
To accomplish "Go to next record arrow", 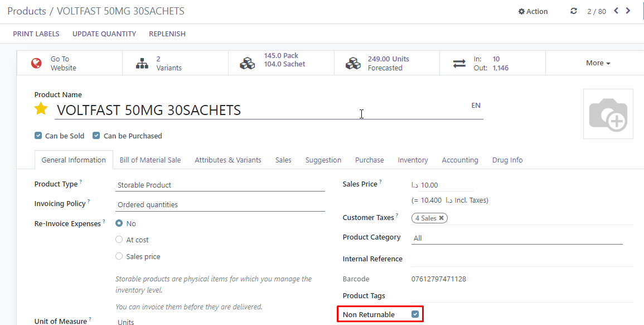I will (628, 11).
